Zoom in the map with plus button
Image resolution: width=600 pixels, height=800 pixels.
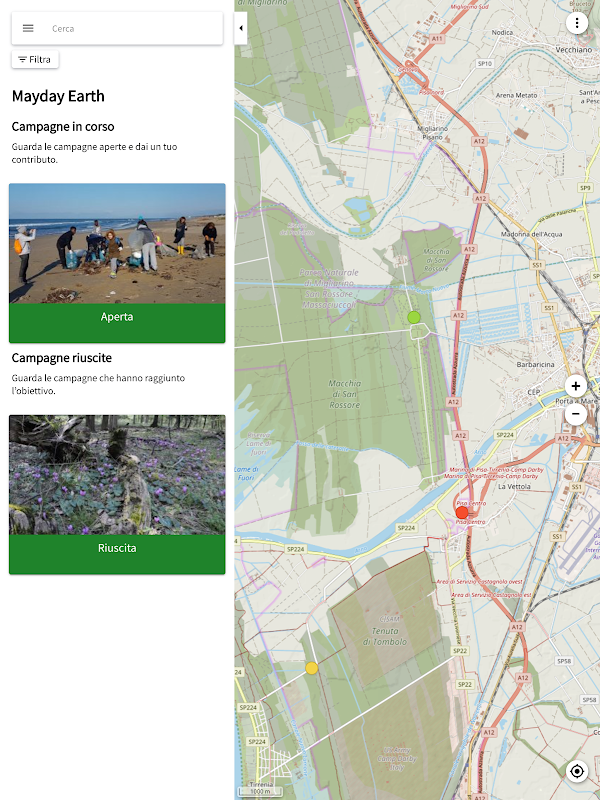pyautogui.click(x=576, y=386)
